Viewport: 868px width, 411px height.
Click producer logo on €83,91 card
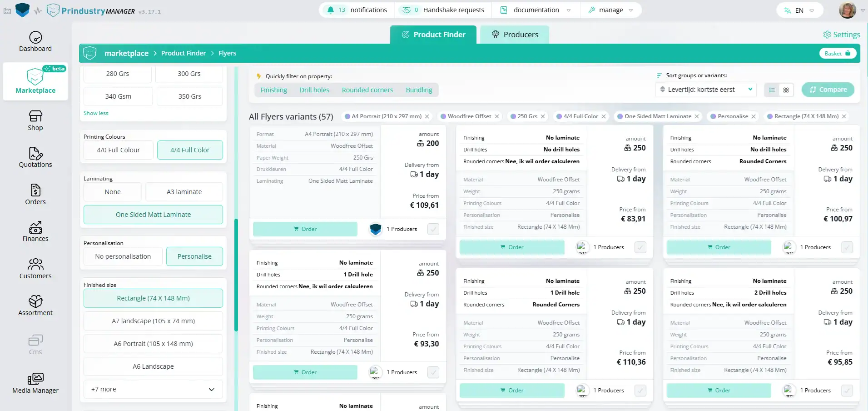[582, 247]
